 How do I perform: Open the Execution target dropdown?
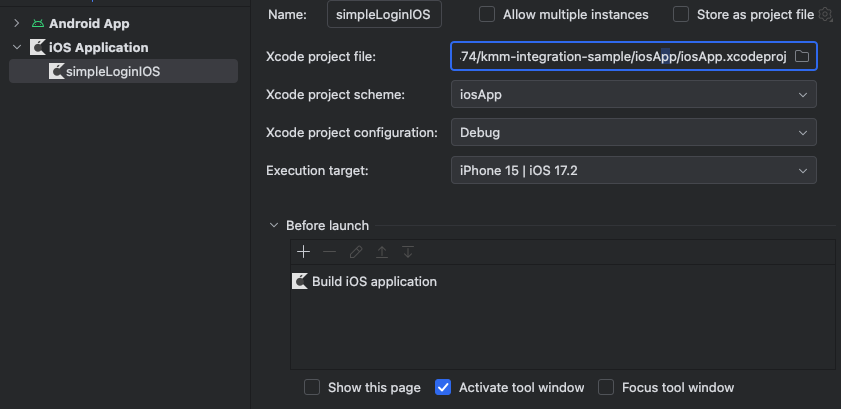(634, 170)
